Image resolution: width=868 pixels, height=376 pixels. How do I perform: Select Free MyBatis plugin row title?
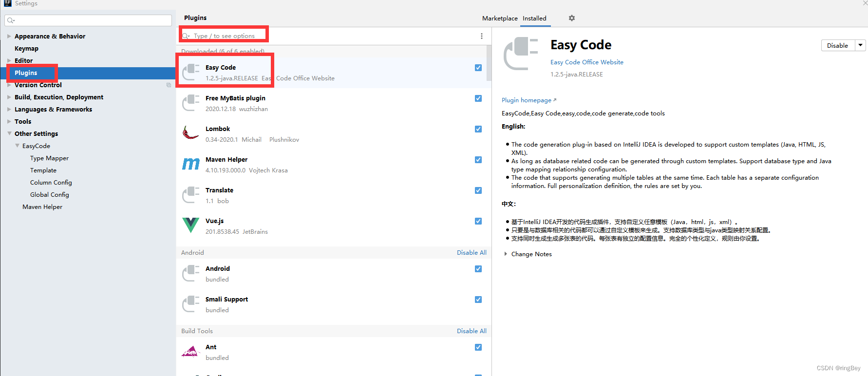235,98
